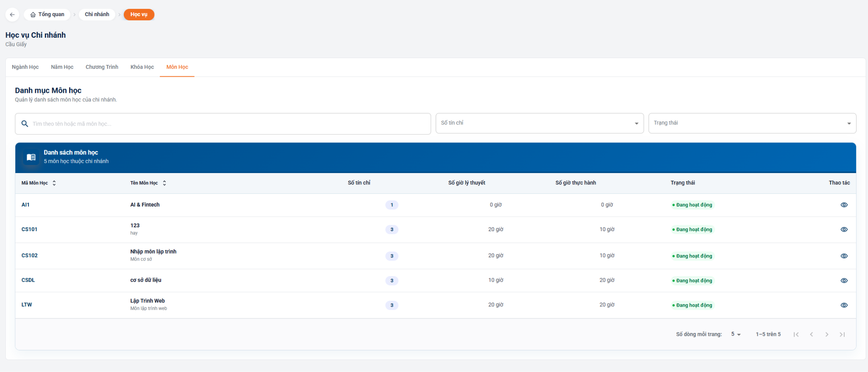Open the Trạng thái filter dropdown
868x372 pixels.
pos(752,123)
